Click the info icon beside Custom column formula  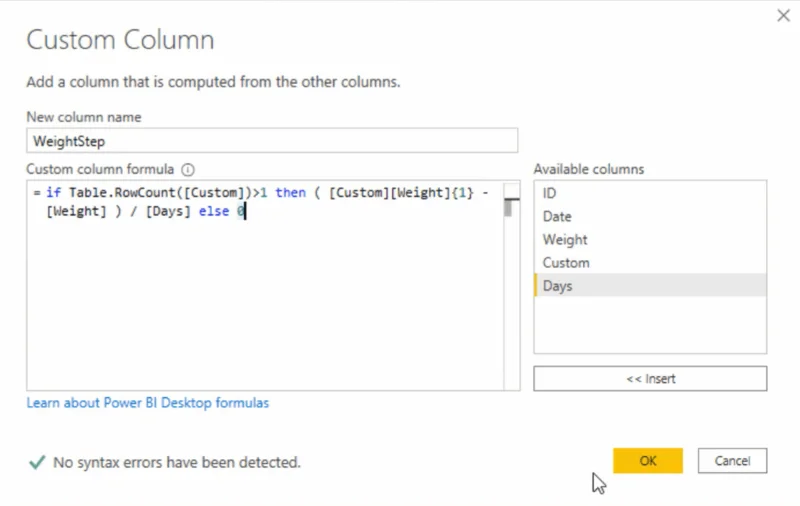pyautogui.click(x=188, y=169)
